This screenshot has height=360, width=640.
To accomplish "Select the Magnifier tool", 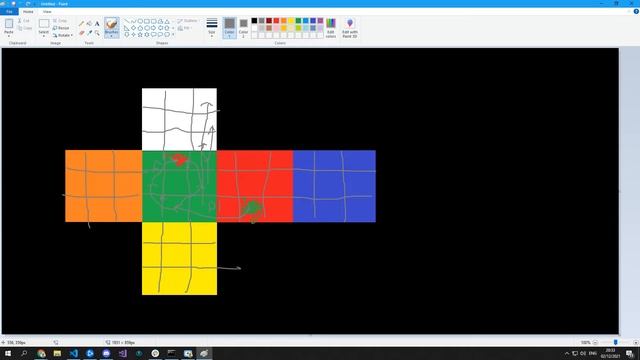I will tap(97, 33).
